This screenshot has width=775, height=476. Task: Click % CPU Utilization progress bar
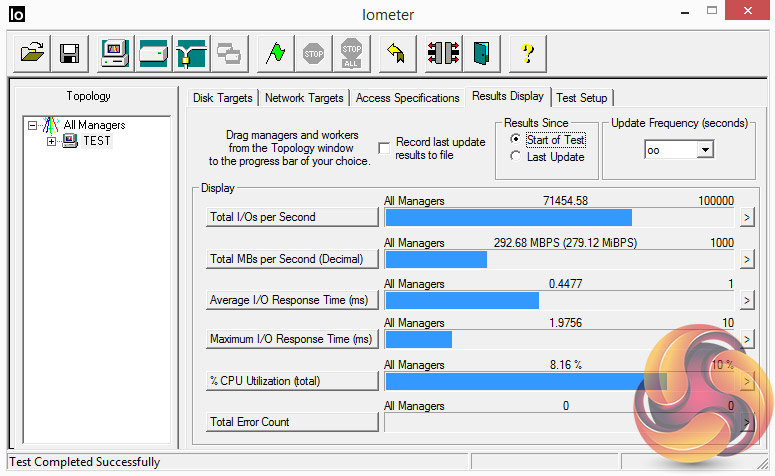(560, 382)
